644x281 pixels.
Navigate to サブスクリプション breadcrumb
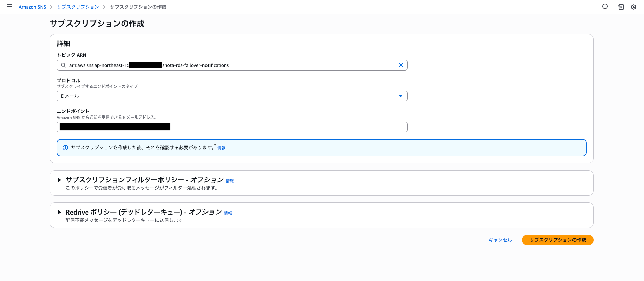(78, 7)
